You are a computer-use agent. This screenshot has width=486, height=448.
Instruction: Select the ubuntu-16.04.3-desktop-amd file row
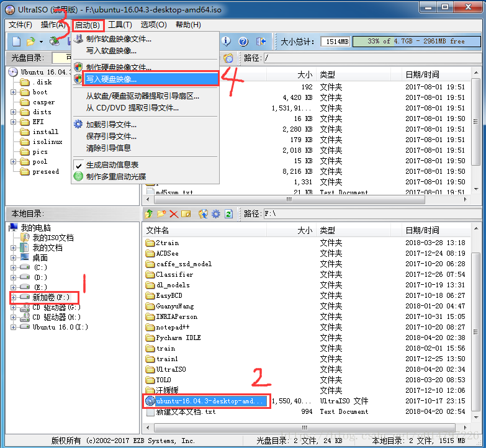[305, 401]
